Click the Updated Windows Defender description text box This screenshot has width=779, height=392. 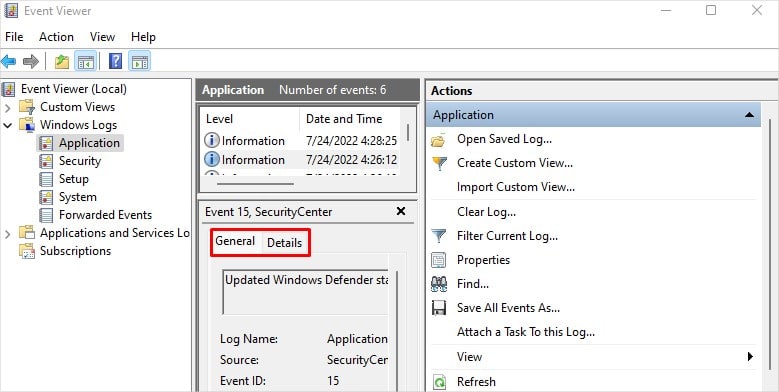click(305, 293)
